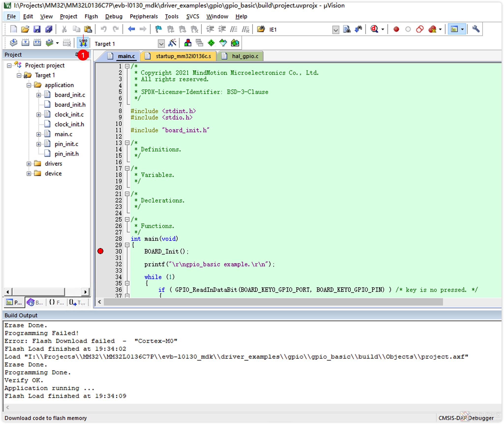Switch to Books tab in project panel

(35, 302)
